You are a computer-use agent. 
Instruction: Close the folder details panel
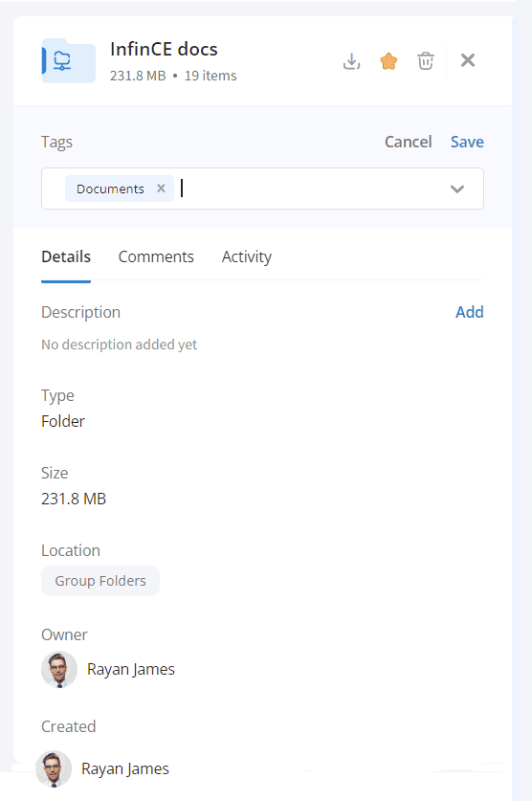coord(468,60)
